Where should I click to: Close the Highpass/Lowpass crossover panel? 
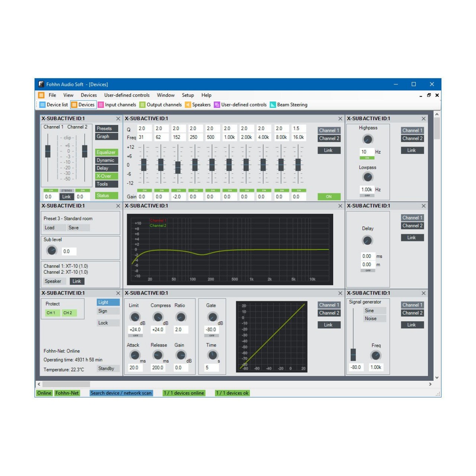pos(424,119)
